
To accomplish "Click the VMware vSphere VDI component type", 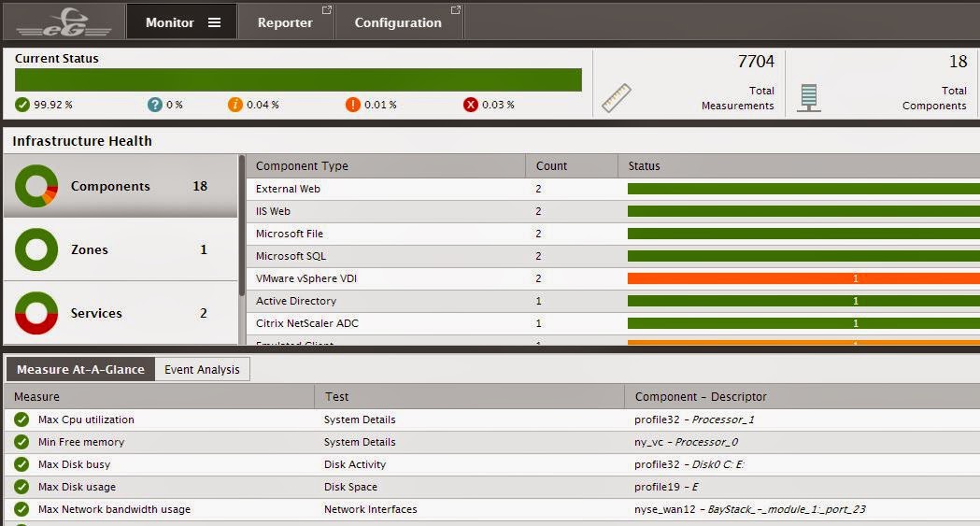I will tap(306, 278).
